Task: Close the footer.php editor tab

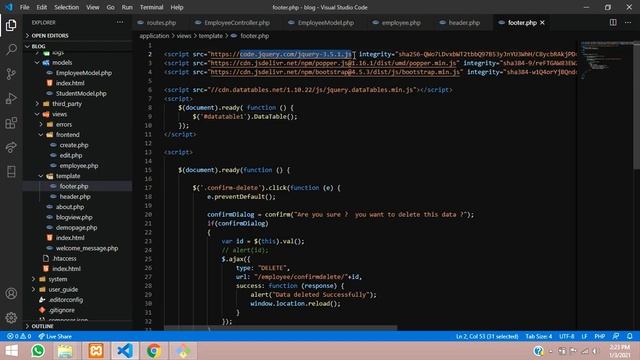Action: (542, 22)
